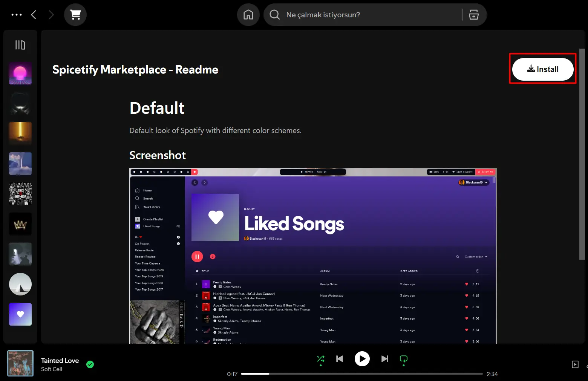This screenshot has width=588, height=381.
Task: Start playback with the Play button
Action: point(362,359)
